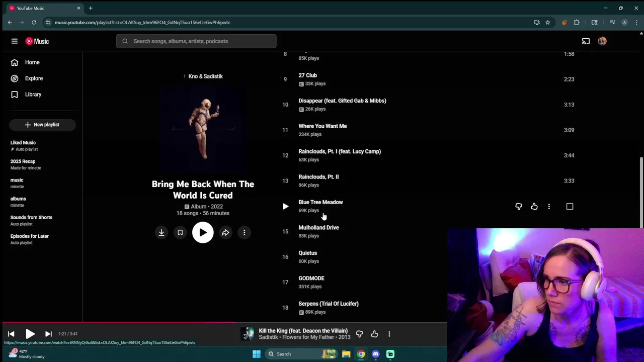Save album to library bookmark icon

[x=180, y=232]
